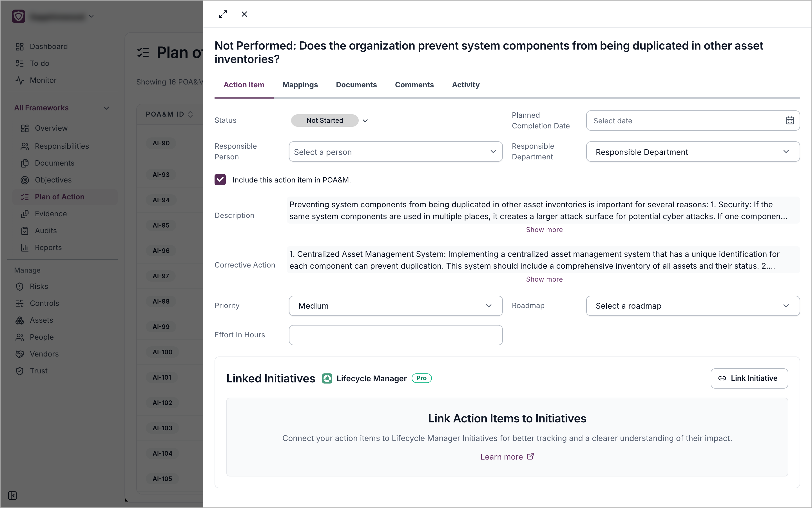Switch to the Comments tab
The height and width of the screenshot is (508, 812).
414,85
